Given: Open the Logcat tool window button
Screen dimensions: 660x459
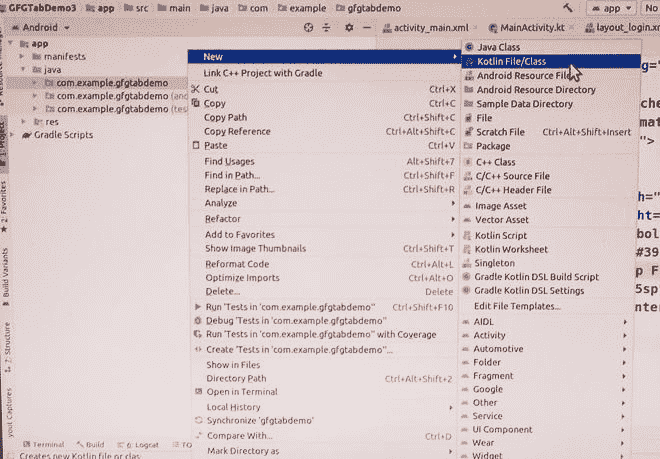Looking at the screenshot, I should [x=141, y=444].
